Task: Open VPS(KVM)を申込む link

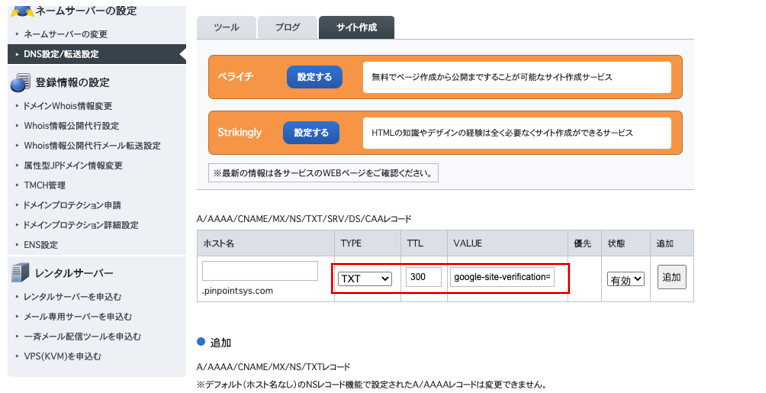Action: coord(63,356)
